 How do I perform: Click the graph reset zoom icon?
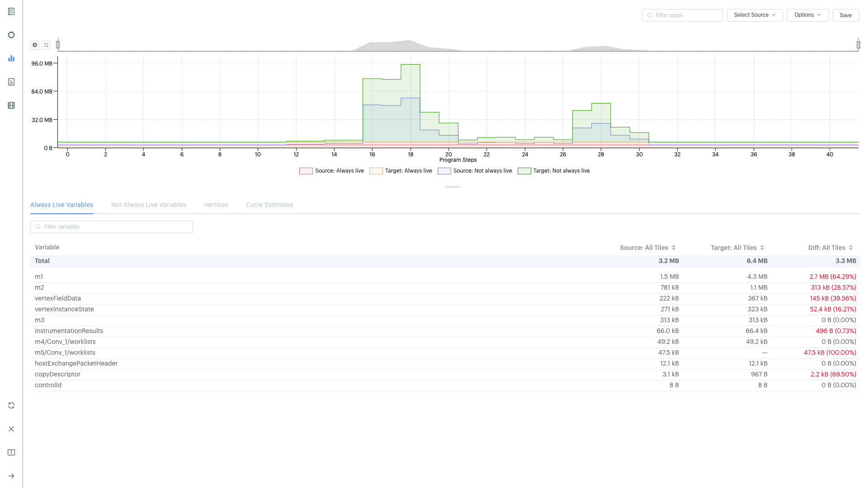click(x=46, y=45)
